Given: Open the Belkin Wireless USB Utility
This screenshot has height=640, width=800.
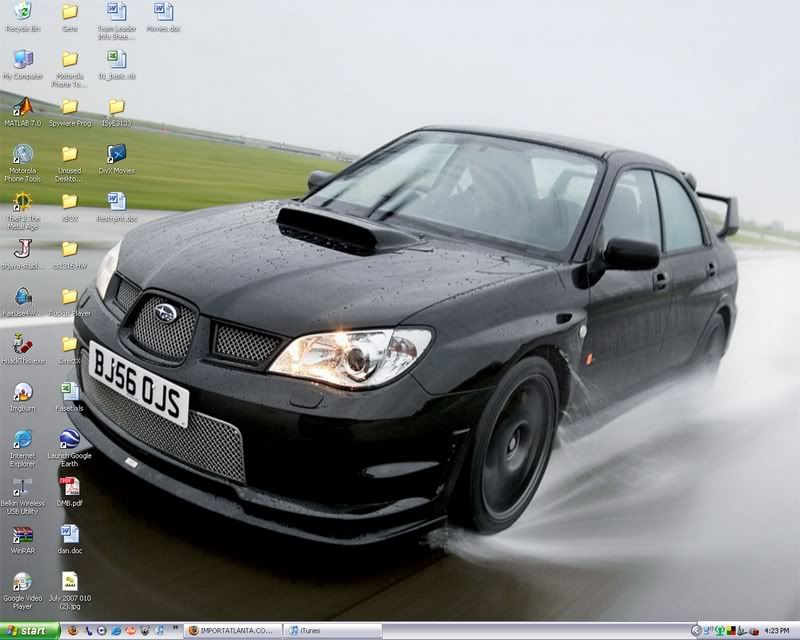Looking at the screenshot, I should pyautogui.click(x=22, y=487).
